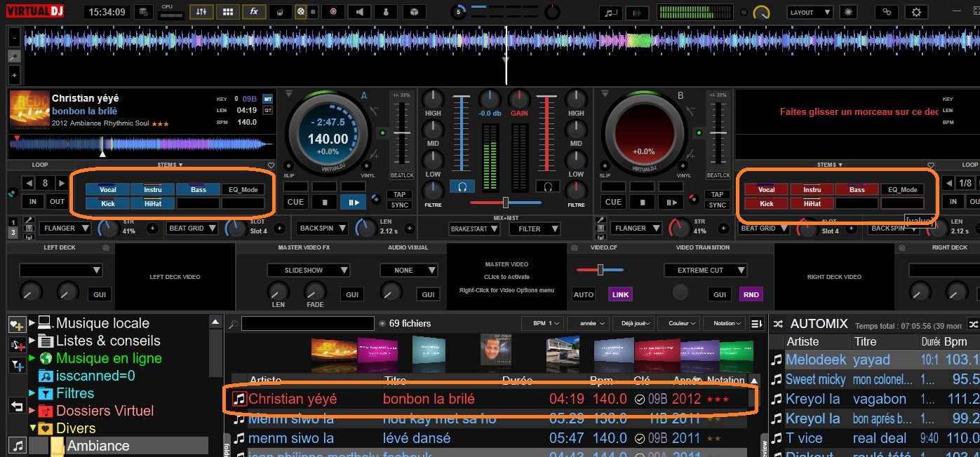Image resolution: width=980 pixels, height=457 pixels.
Task: Click plus icon next to left FLANGER strength
Action: pyautogui.click(x=152, y=228)
